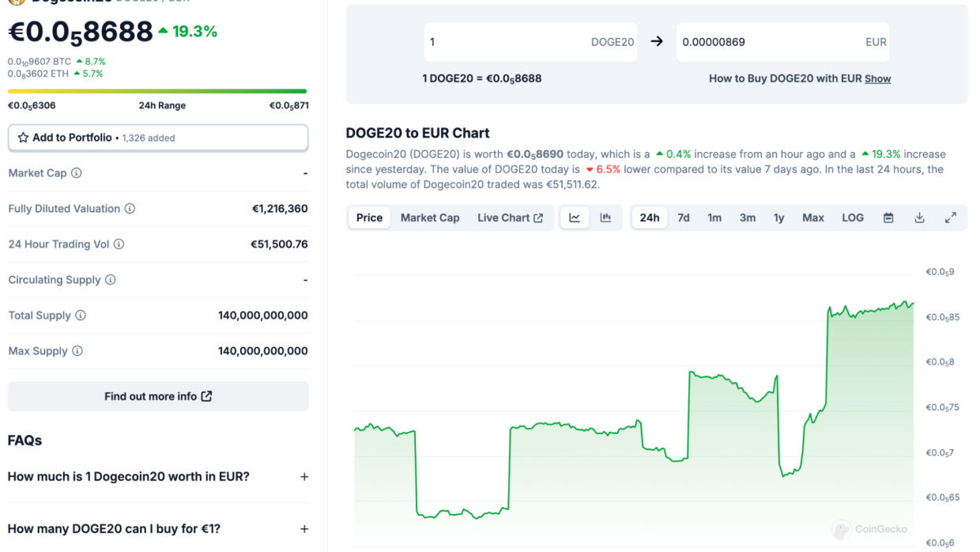
Task: Click the Total Supply info icon
Action: (x=81, y=316)
